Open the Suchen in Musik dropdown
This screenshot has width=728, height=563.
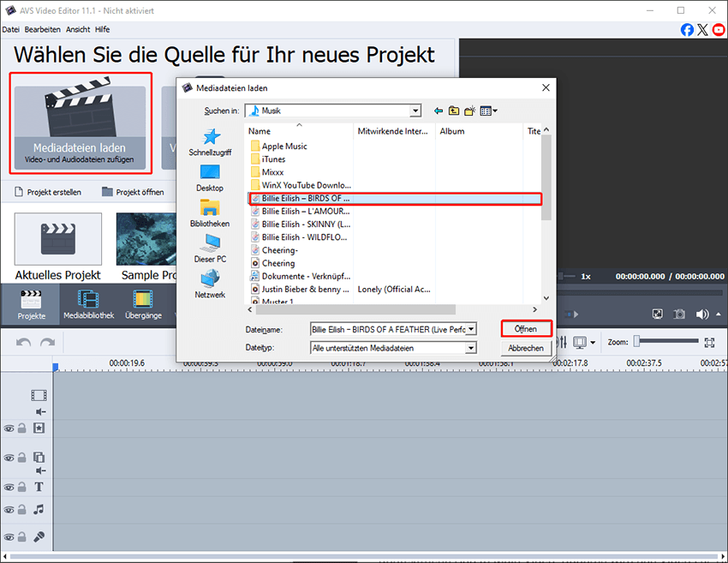point(415,111)
